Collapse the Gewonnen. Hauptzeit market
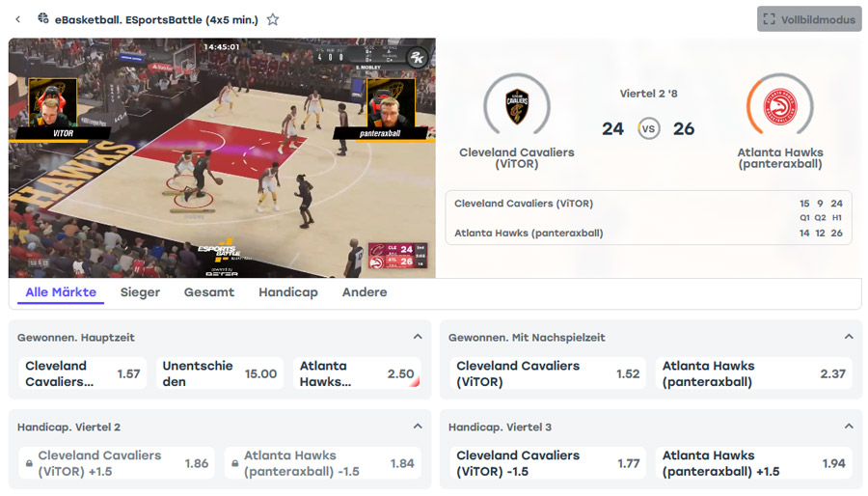 (418, 337)
